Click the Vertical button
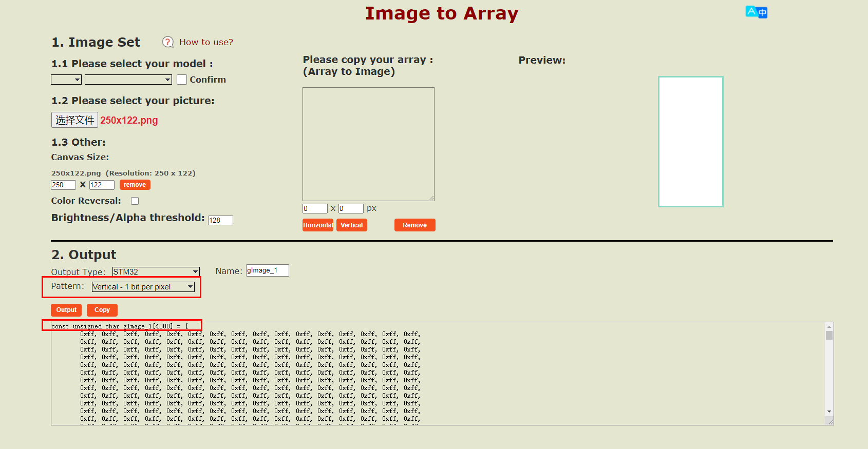 [351, 225]
